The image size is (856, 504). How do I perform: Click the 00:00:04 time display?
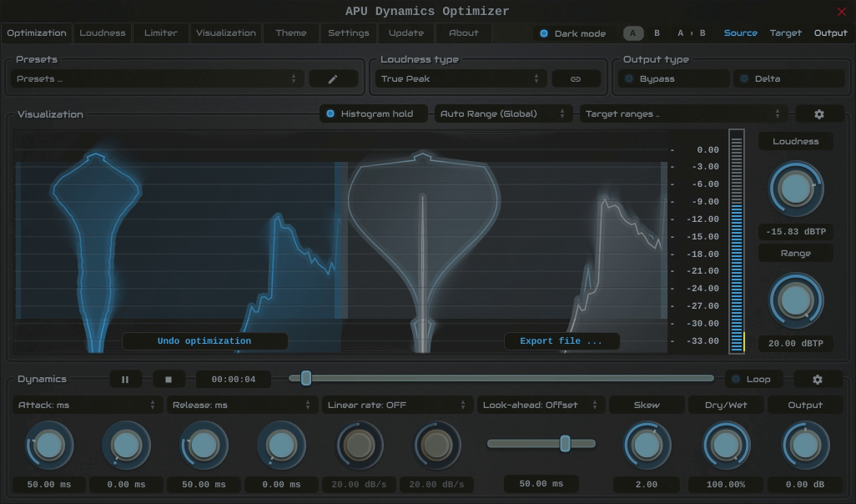click(x=234, y=380)
